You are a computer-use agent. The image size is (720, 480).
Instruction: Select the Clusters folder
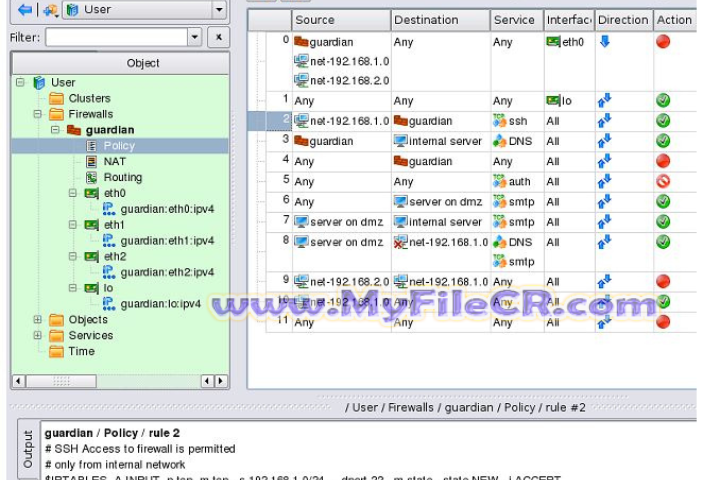tap(89, 98)
